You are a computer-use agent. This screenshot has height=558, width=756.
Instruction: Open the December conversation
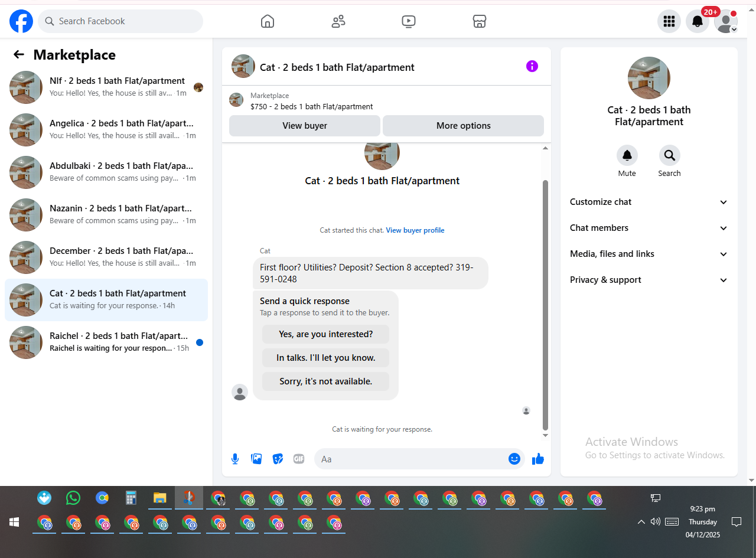[106, 257]
